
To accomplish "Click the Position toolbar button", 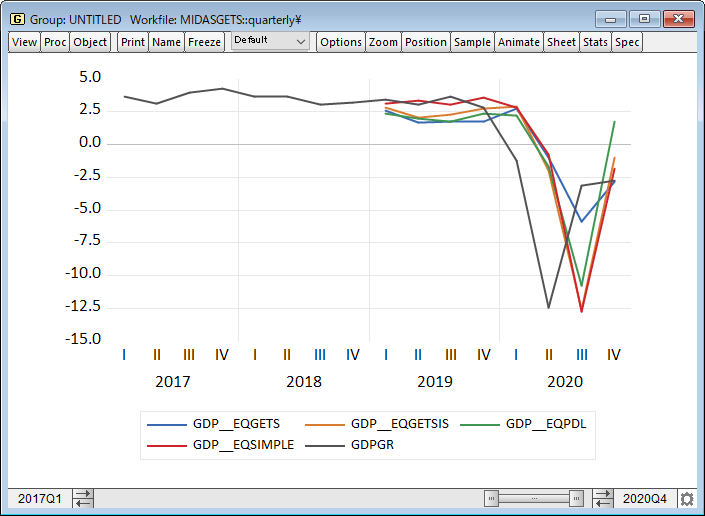I will 426,42.
